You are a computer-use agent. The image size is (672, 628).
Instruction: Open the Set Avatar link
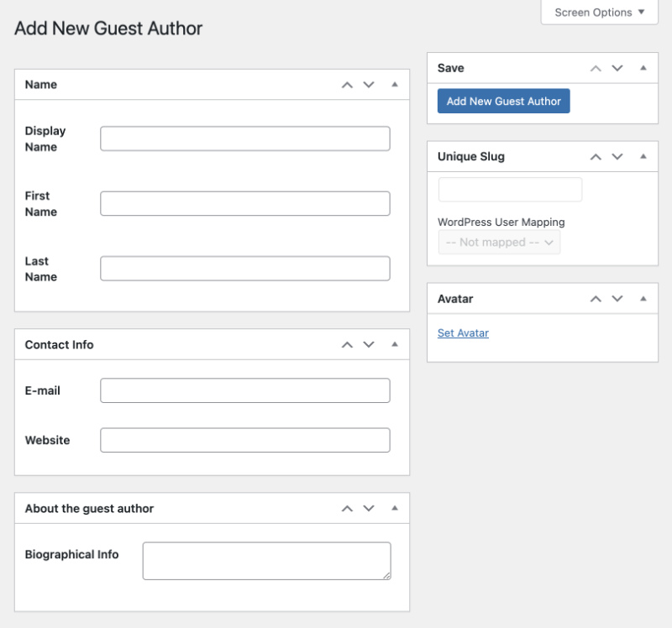point(462,332)
